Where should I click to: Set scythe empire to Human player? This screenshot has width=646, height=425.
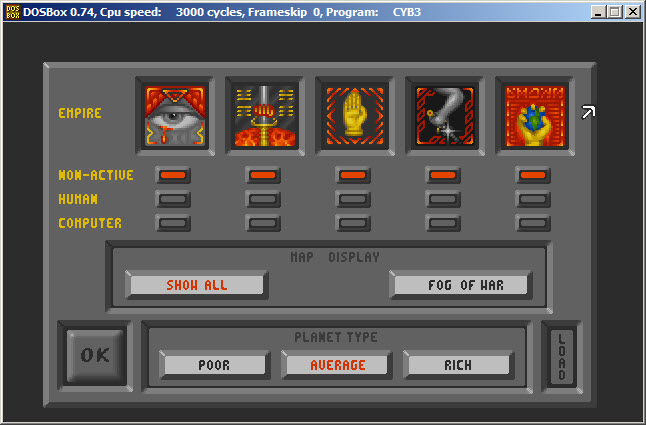(x=443, y=199)
